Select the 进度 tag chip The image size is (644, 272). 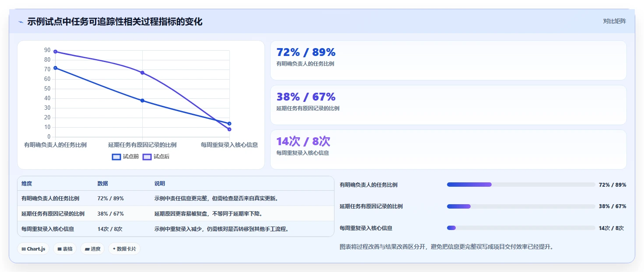pyautogui.click(x=92, y=249)
